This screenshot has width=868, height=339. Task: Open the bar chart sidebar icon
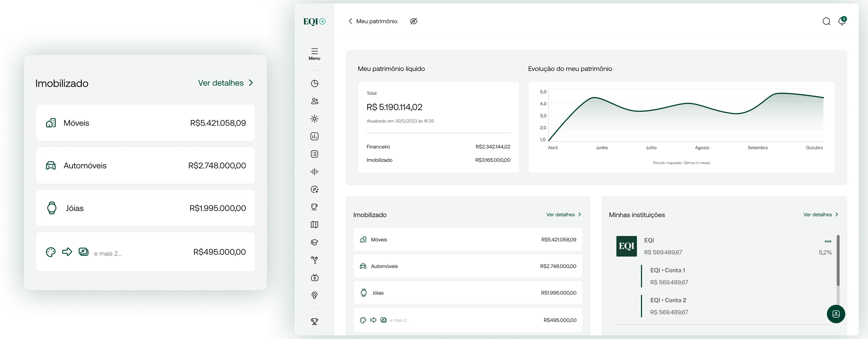pos(314,136)
